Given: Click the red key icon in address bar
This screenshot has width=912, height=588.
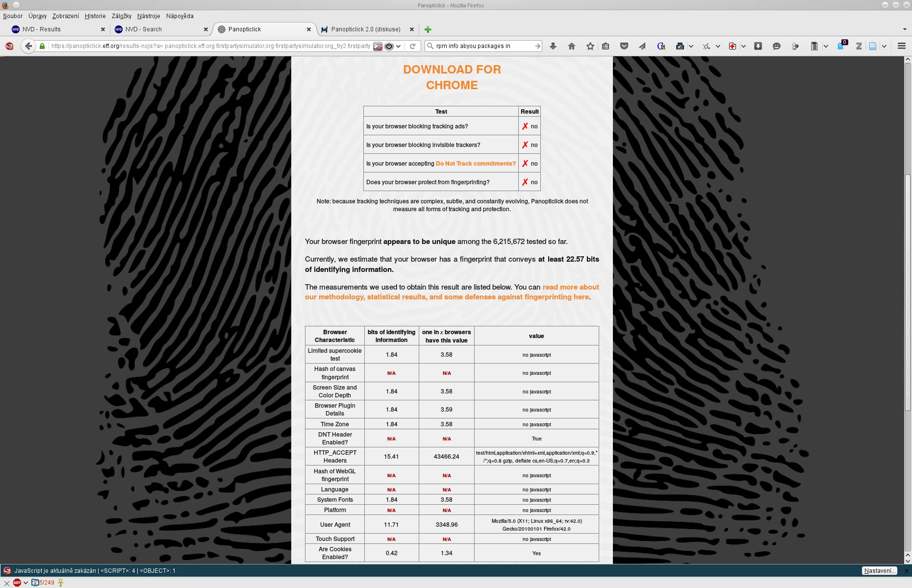Looking at the screenshot, I should 378,46.
